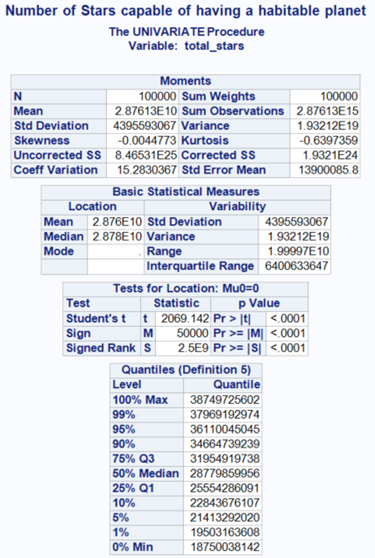Click the Tests for Location header
This screenshot has height=558, width=375.
coord(185,289)
